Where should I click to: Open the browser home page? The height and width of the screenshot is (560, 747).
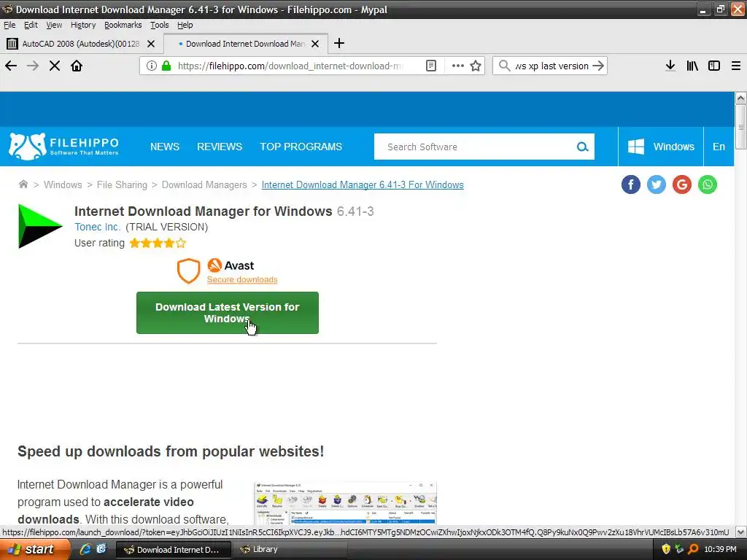click(77, 66)
